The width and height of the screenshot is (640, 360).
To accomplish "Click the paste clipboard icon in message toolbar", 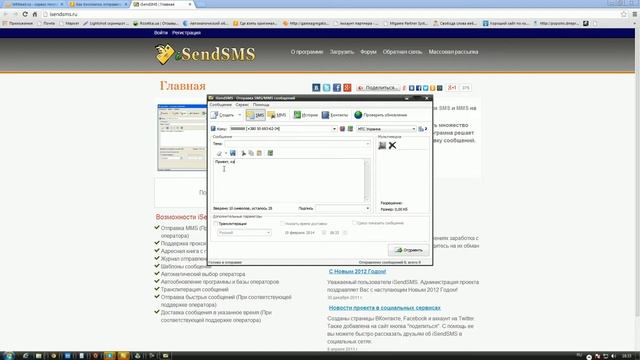I will [259, 153].
